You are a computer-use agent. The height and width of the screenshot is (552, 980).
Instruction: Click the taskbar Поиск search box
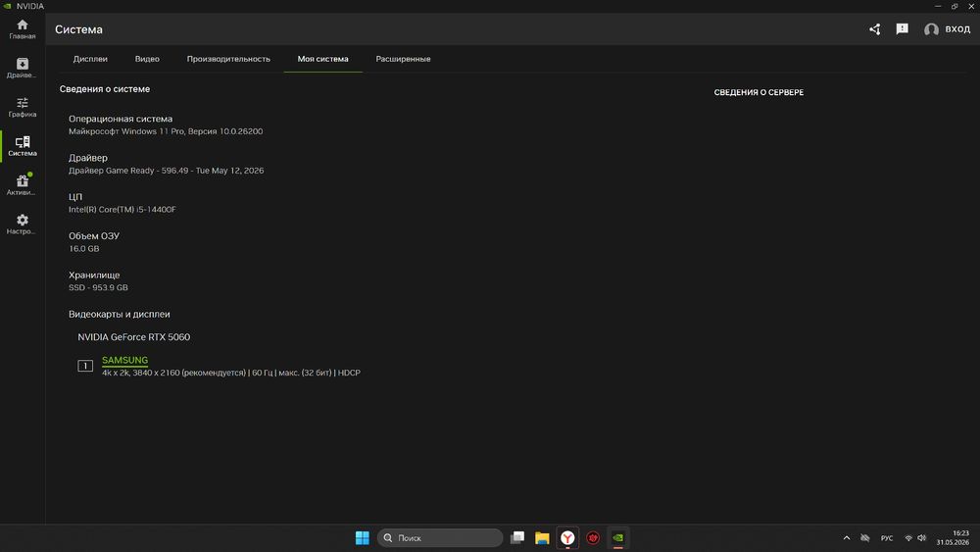(x=440, y=537)
